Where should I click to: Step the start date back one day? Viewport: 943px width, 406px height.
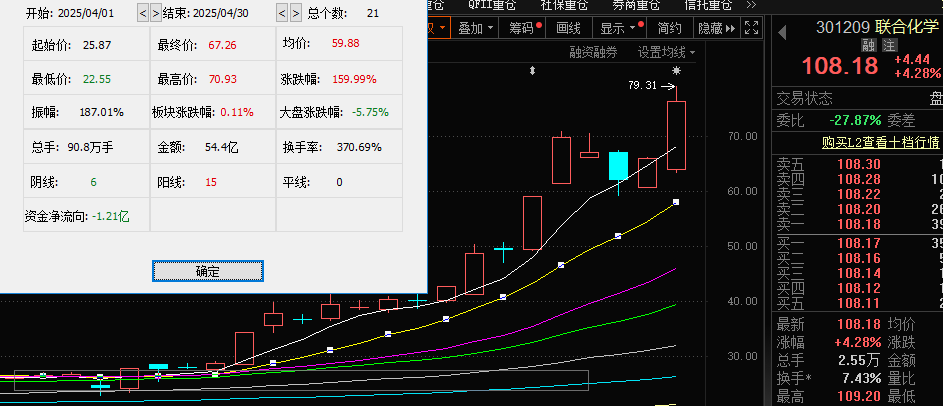pyautogui.click(x=142, y=13)
